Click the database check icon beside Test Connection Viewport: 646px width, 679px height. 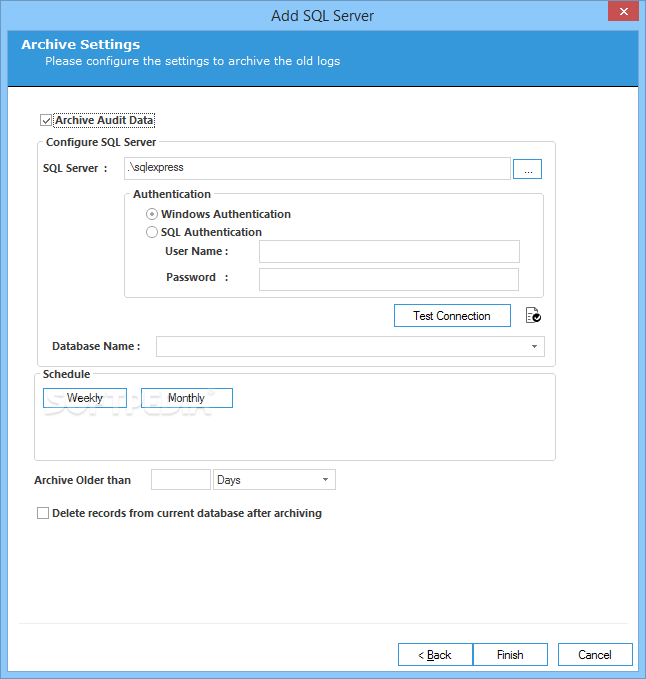click(533, 315)
